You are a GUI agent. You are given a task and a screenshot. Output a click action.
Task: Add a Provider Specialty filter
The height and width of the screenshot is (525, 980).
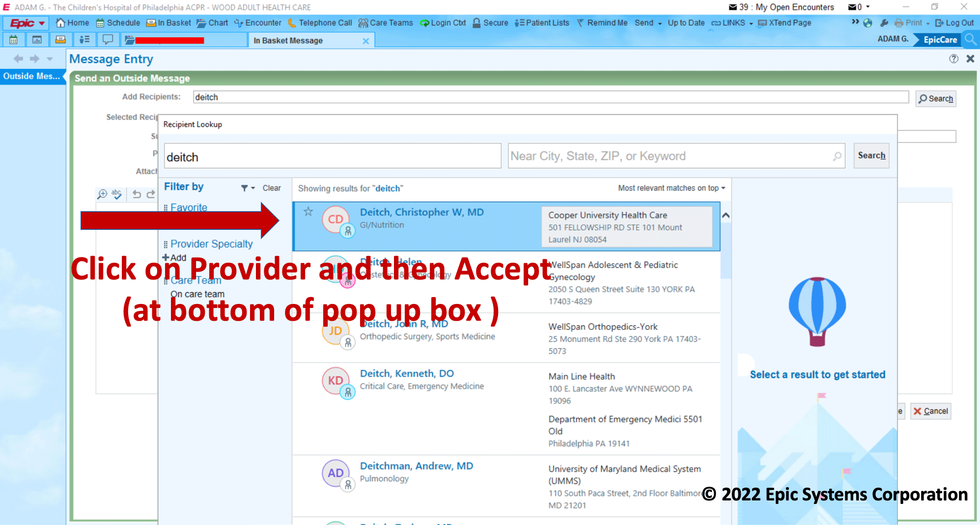point(174,258)
